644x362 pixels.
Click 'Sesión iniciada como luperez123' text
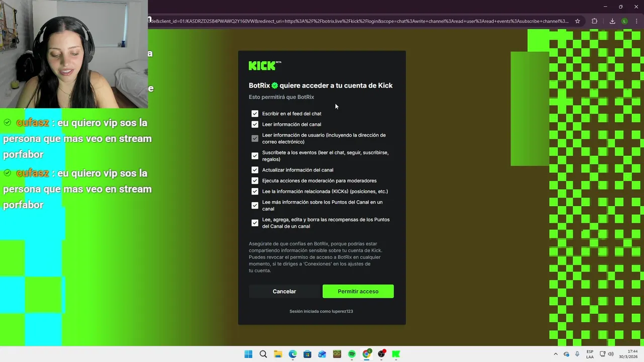[321, 311]
